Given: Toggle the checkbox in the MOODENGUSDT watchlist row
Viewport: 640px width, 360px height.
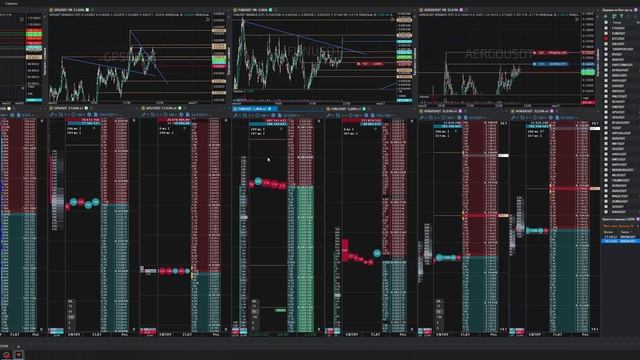Looking at the screenshot, I should tap(606, 170).
